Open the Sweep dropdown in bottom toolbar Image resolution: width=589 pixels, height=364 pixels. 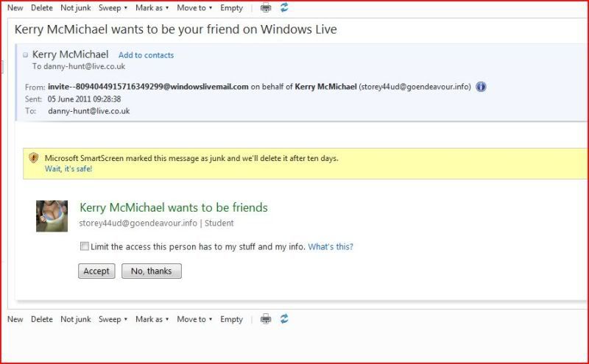click(x=113, y=319)
